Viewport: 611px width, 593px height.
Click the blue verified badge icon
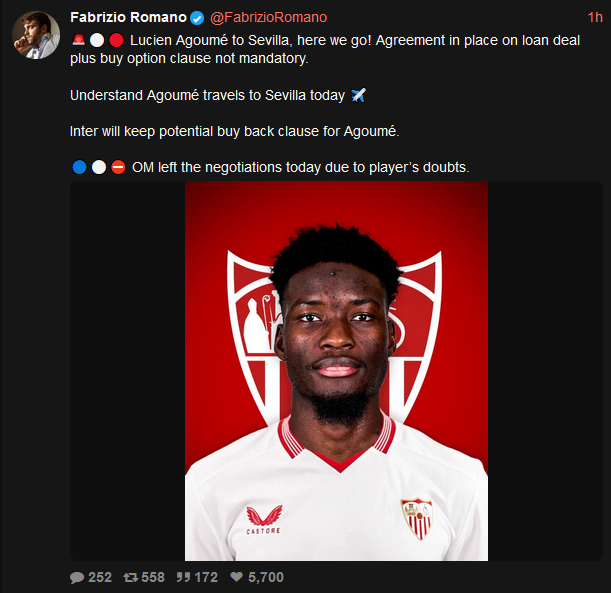click(197, 18)
